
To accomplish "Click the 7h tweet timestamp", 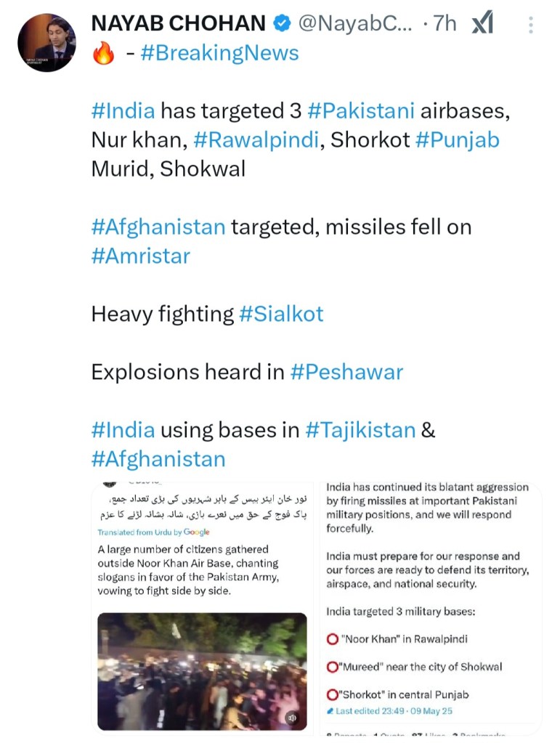I will tap(445, 24).
